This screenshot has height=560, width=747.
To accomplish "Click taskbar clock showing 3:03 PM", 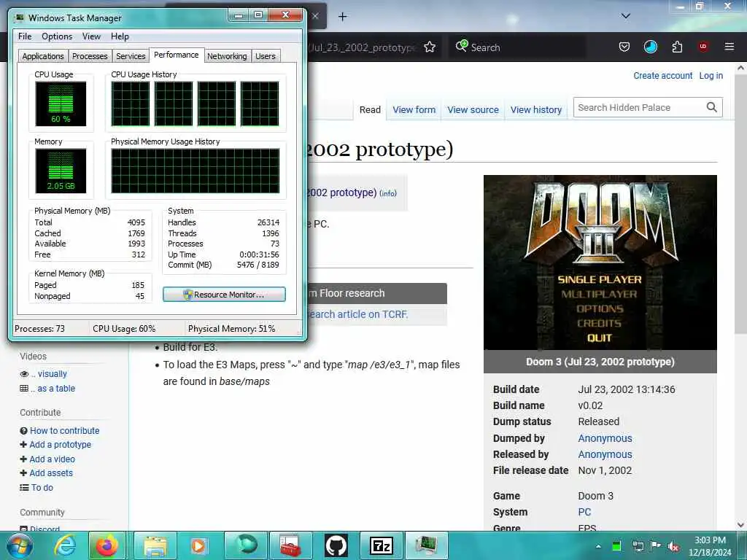I will [x=709, y=546].
